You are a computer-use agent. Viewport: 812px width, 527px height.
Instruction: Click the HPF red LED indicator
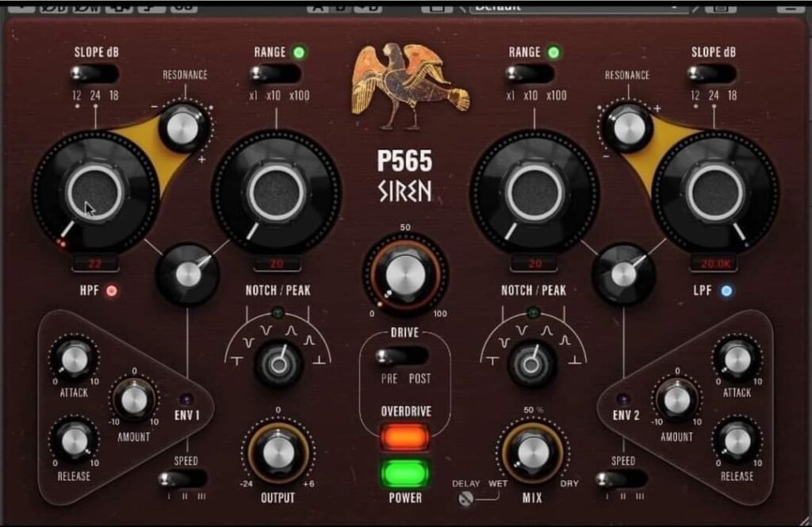pos(112,291)
